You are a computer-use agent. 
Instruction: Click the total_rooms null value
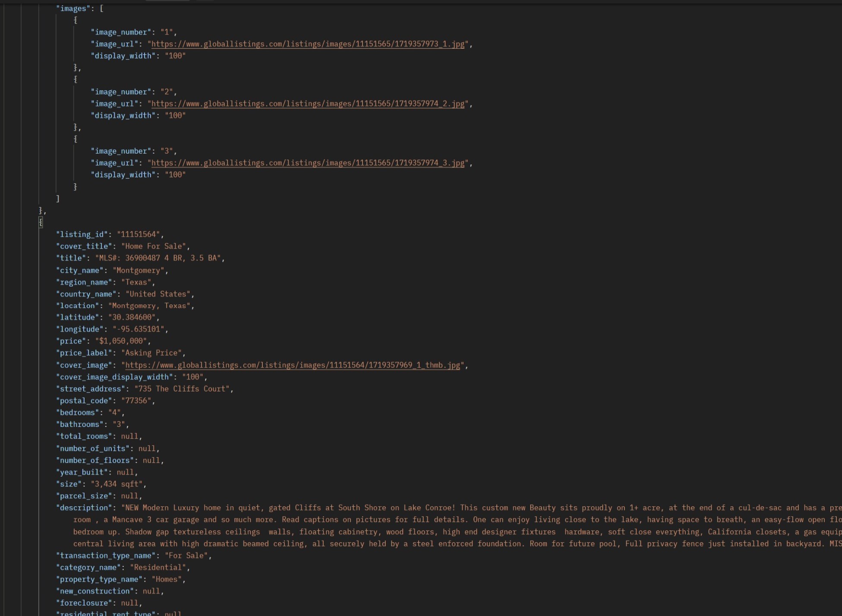point(129,436)
